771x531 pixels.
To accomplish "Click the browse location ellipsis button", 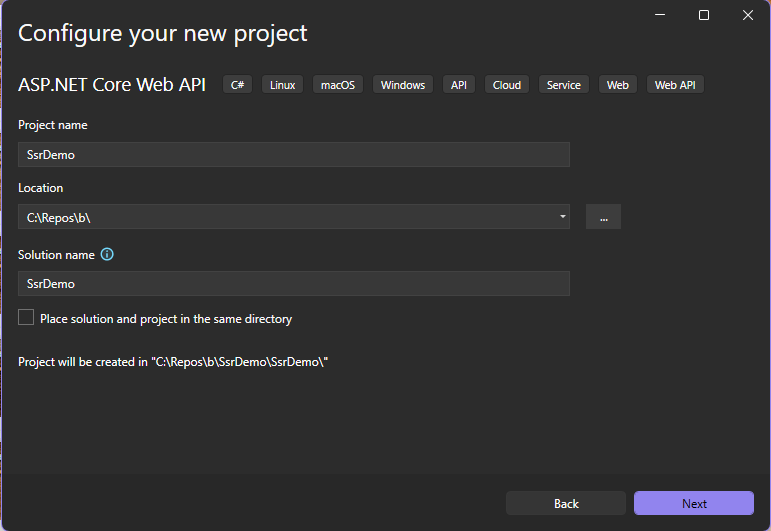I will click(x=603, y=217).
